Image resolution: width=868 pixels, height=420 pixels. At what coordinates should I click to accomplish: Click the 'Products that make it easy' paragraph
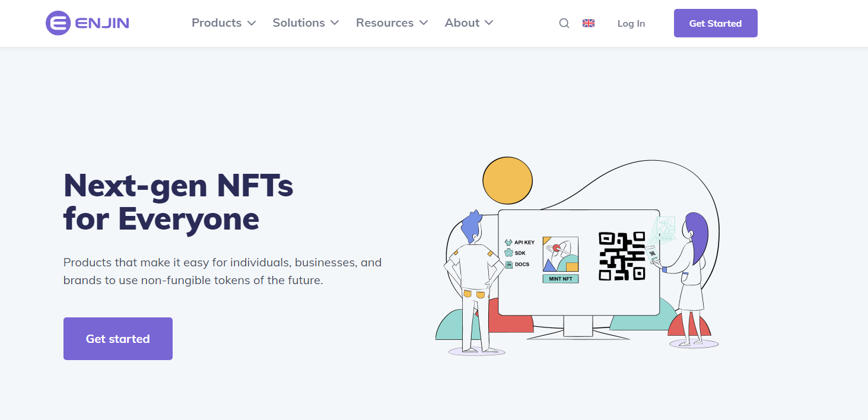pos(222,271)
